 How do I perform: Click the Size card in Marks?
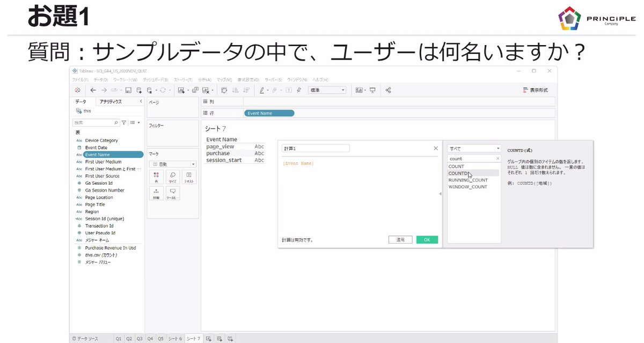(x=172, y=177)
